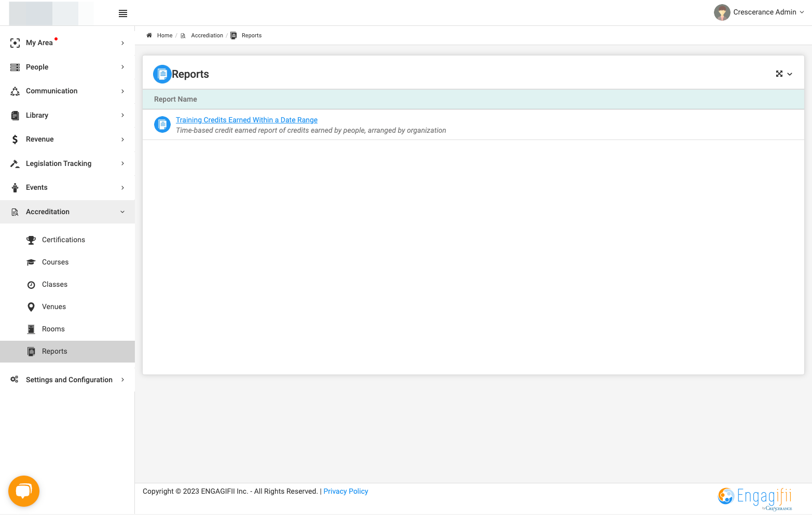The width and height of the screenshot is (812, 515).
Task: Click the Rooms building icon
Action: (31, 329)
